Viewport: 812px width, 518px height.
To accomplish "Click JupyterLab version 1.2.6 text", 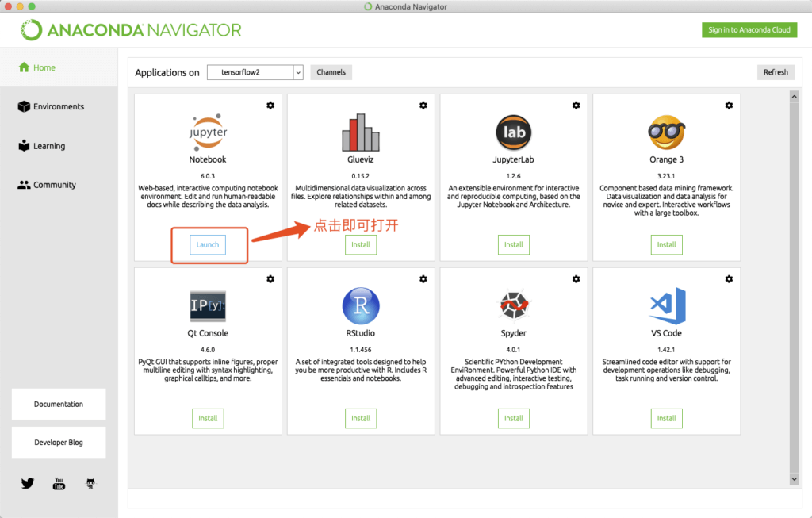I will pyautogui.click(x=513, y=176).
